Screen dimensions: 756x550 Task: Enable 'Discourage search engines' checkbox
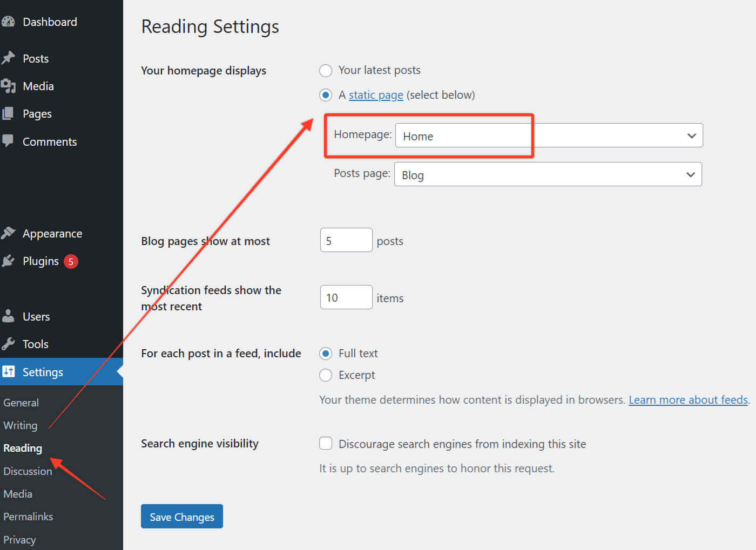pos(326,444)
